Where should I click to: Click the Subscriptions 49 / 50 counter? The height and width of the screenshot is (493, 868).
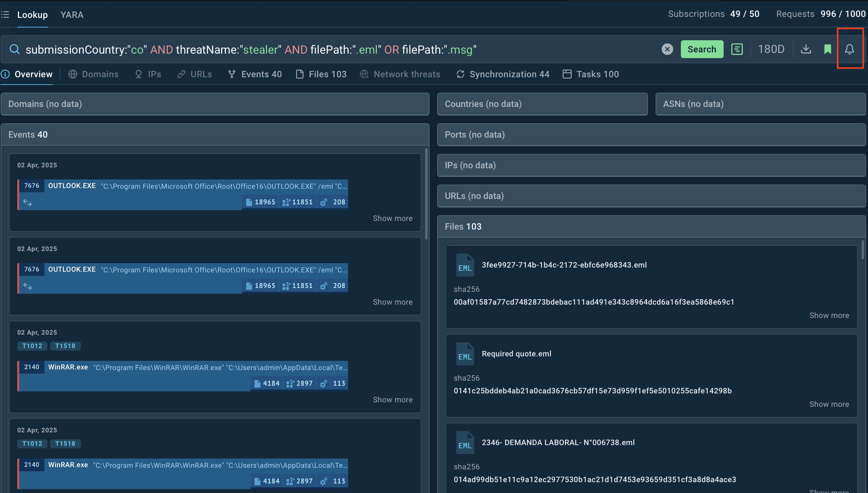[x=713, y=14]
